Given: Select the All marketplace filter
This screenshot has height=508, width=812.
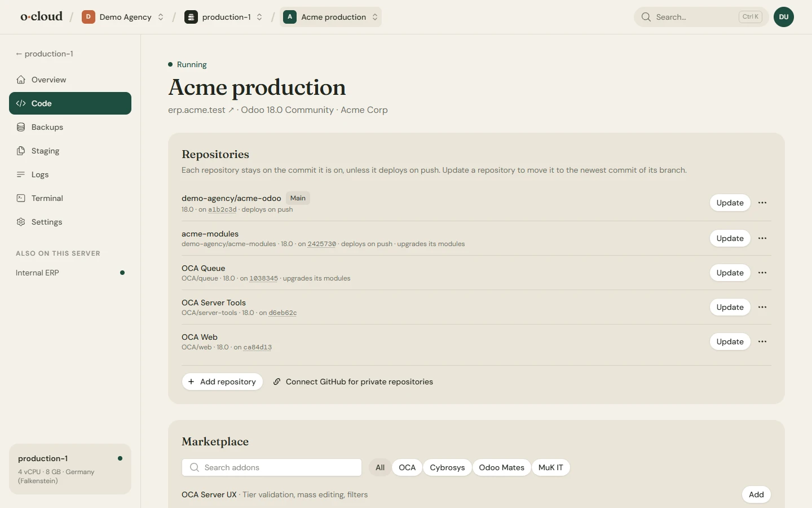Looking at the screenshot, I should pos(380,467).
